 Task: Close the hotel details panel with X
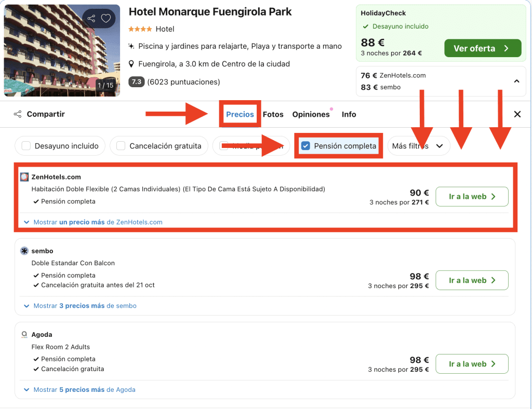pos(517,114)
